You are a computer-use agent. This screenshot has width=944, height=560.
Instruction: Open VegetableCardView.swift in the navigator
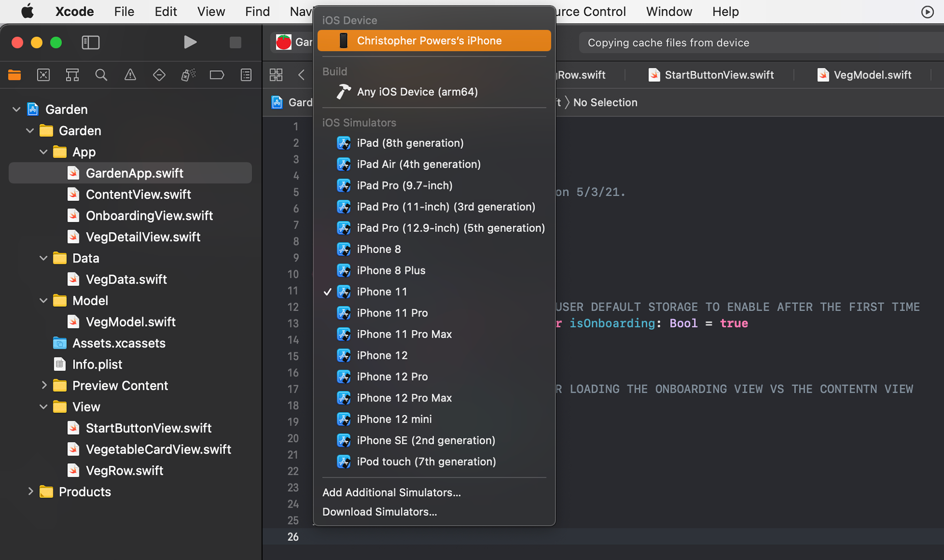pos(130,449)
